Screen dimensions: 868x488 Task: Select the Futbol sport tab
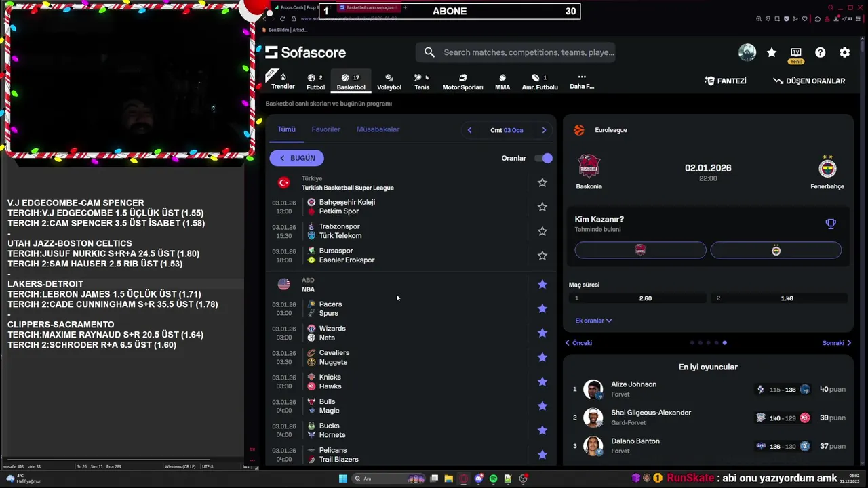click(x=315, y=81)
